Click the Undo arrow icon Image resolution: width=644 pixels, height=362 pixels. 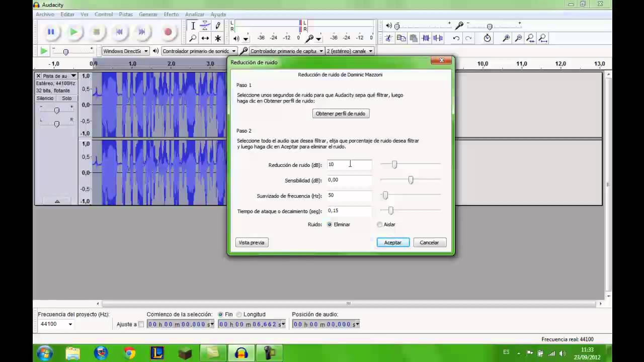pyautogui.click(x=456, y=38)
